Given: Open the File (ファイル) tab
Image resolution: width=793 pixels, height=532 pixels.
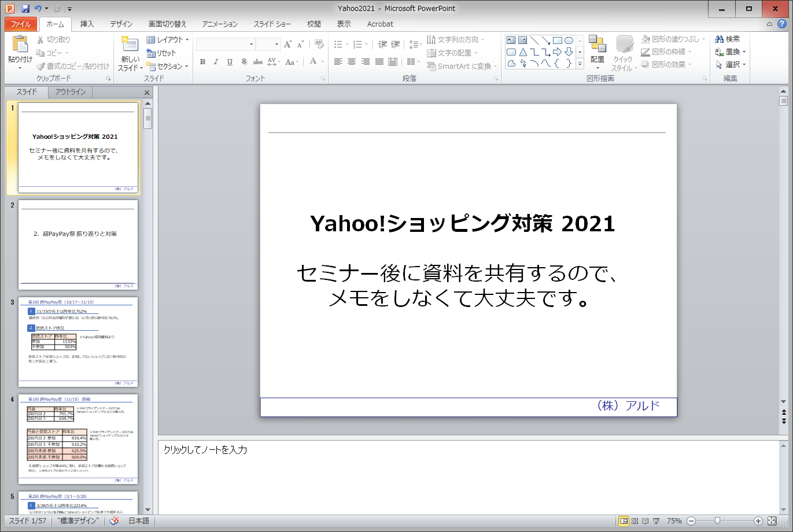Looking at the screenshot, I should [21, 24].
